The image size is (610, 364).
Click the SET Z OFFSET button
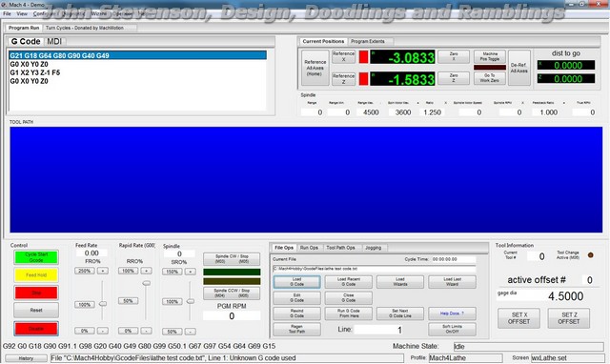pyautogui.click(x=569, y=318)
